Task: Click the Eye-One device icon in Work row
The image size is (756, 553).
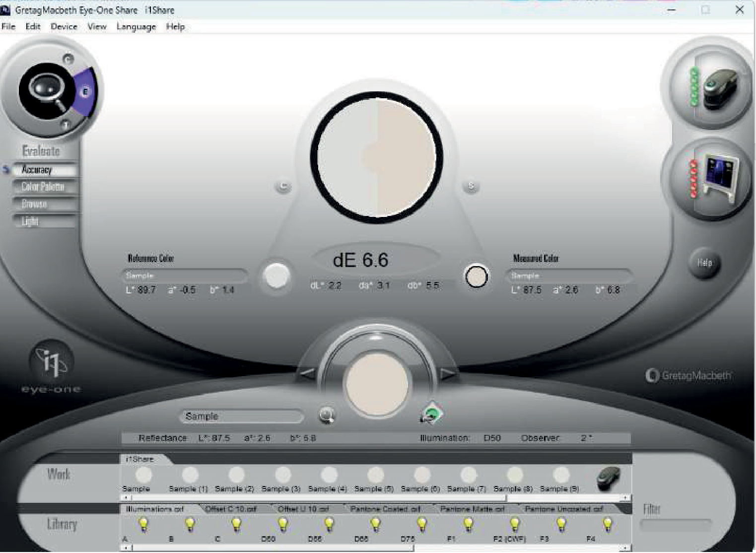Action: [609, 479]
